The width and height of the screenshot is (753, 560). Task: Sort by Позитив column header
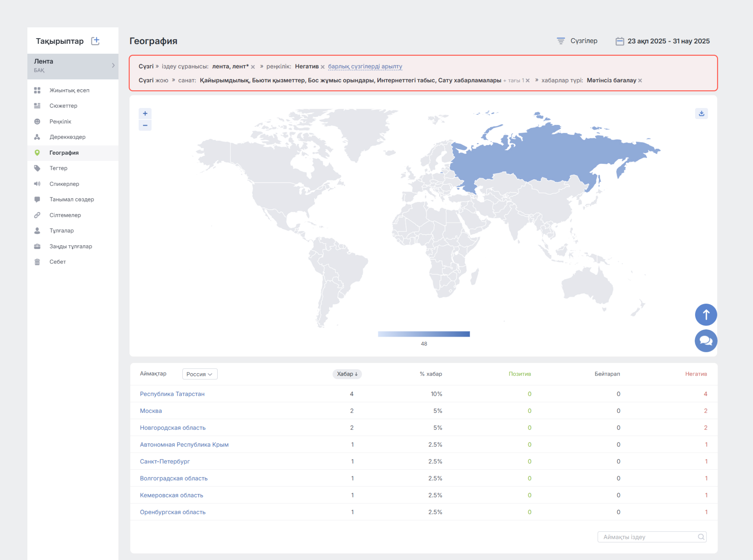click(520, 374)
